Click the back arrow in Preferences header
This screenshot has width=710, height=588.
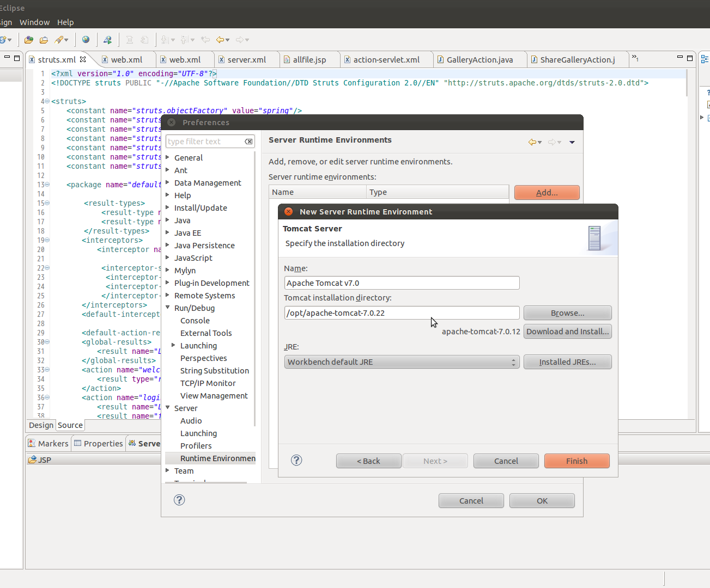[532, 142]
